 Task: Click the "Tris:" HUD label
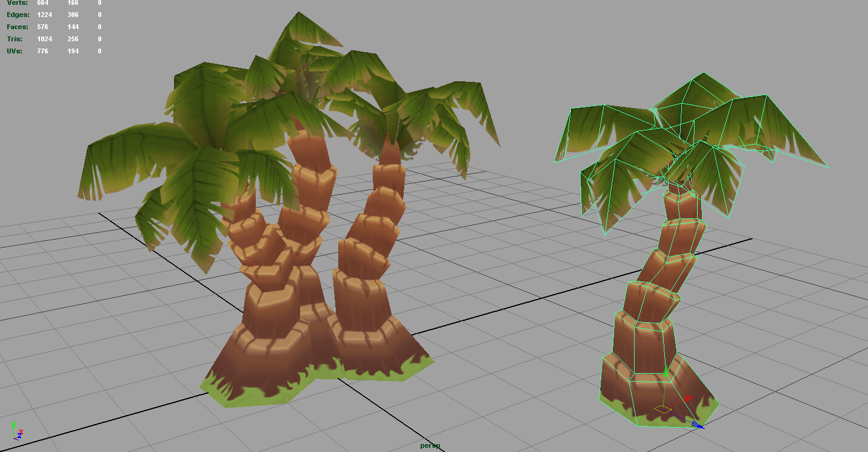[15, 39]
